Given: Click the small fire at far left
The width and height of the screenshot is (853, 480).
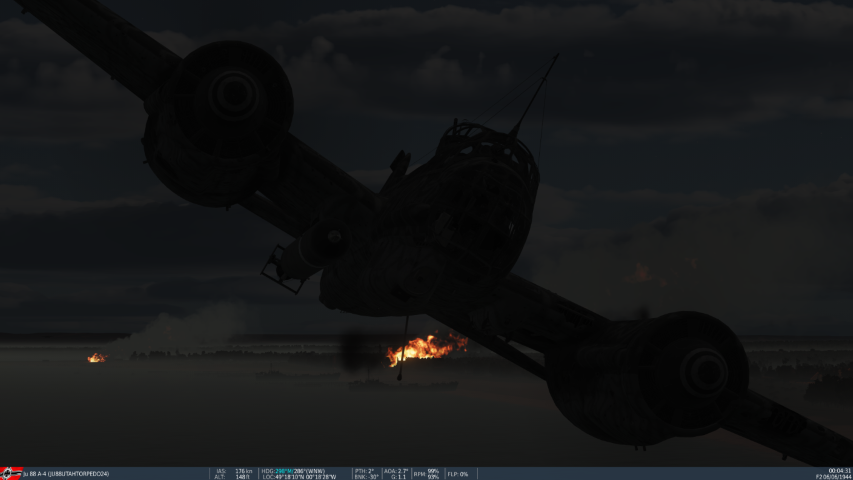Looking at the screenshot, I should (x=96, y=357).
